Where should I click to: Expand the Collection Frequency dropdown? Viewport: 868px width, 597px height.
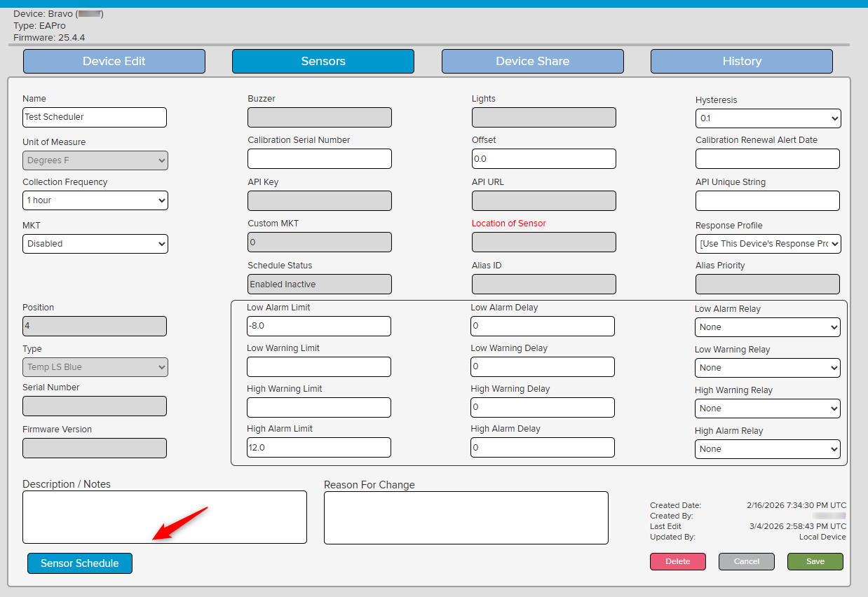pyautogui.click(x=95, y=200)
